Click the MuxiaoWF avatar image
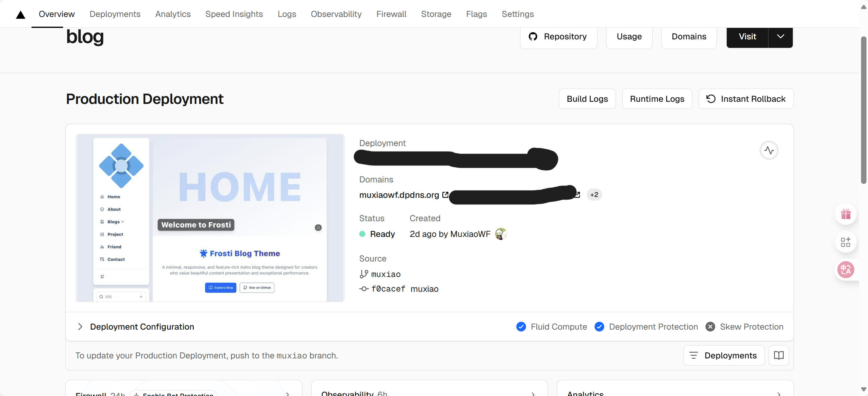Viewport: 868px width, 396px height. tap(501, 234)
